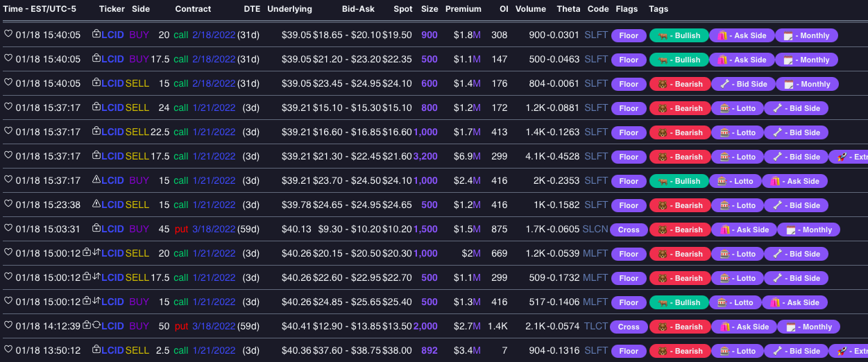868x362 pixels.
Task: Open 3/18/2022 expiration in BUY 45 put row
Action: (x=214, y=229)
